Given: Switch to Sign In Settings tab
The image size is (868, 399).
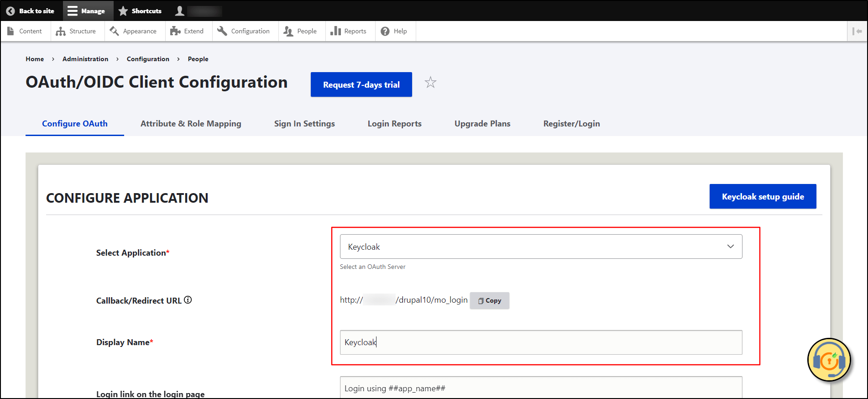Looking at the screenshot, I should pos(304,124).
